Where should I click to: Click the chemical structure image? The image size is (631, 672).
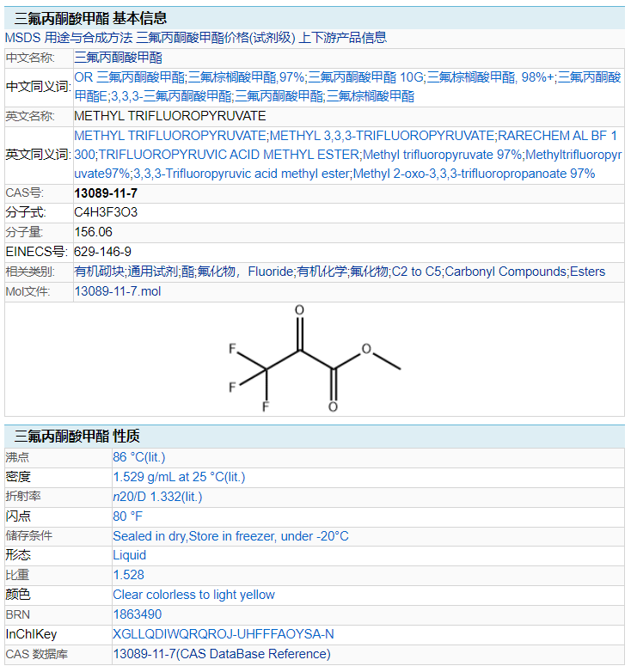[x=315, y=359]
